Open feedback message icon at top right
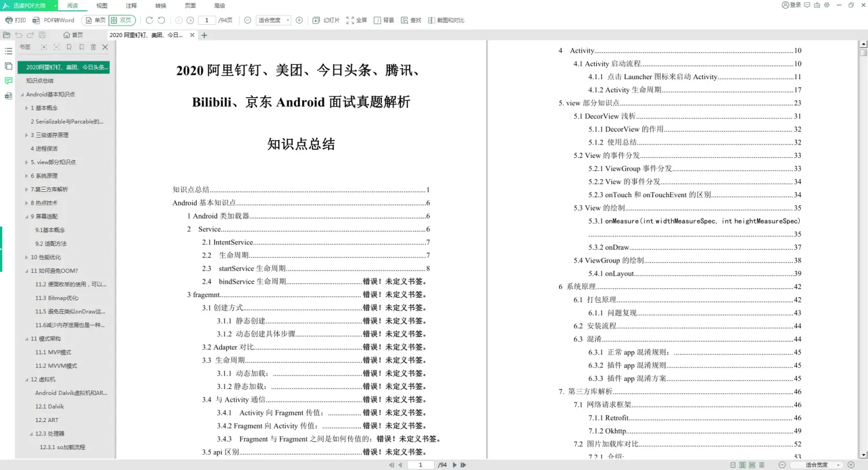Image resolution: width=868 pixels, height=470 pixels. point(807,5)
